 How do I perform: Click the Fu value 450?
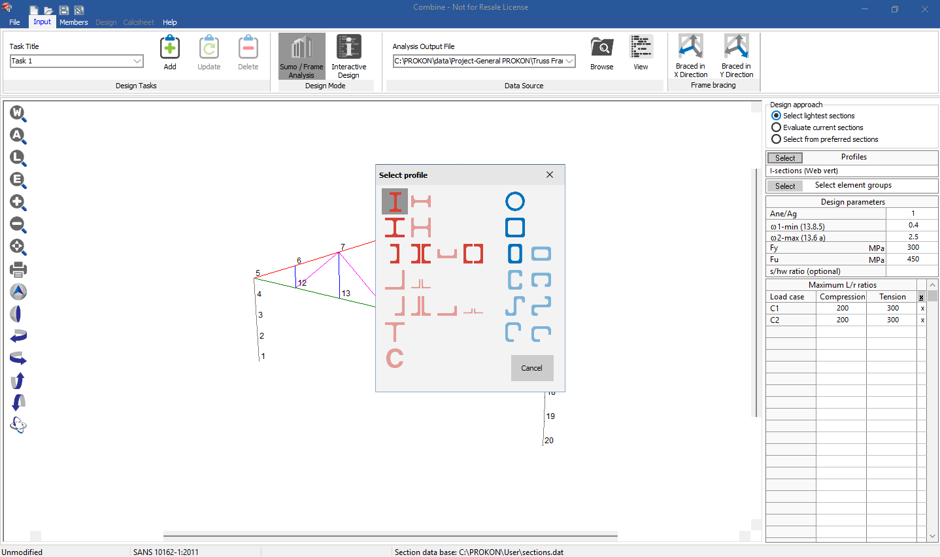click(x=912, y=259)
